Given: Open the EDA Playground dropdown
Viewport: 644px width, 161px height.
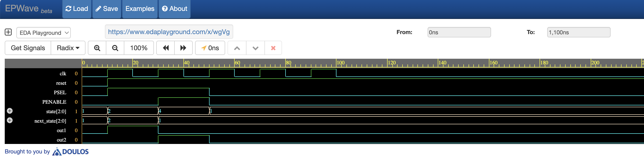Looking at the screenshot, I should pyautogui.click(x=44, y=33).
